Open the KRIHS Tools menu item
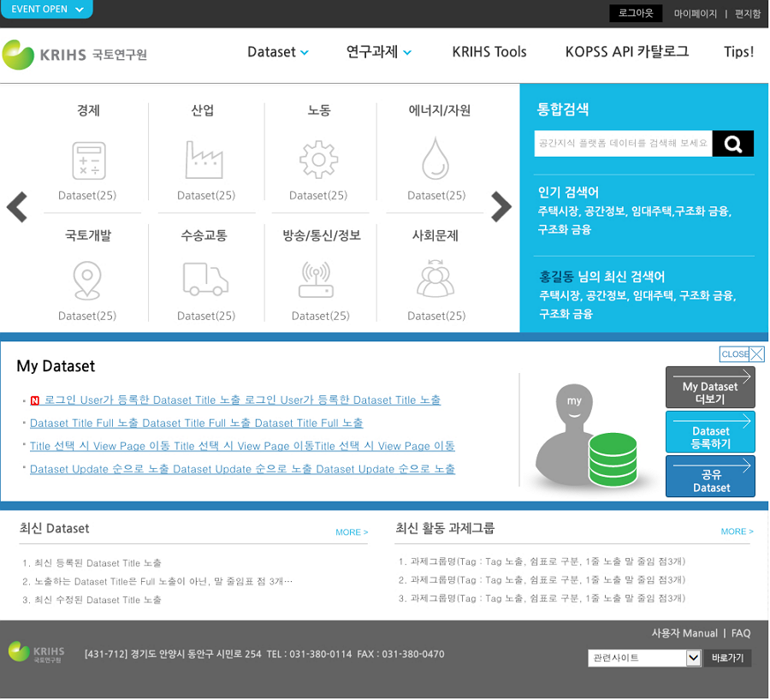The image size is (770, 700). point(489,52)
